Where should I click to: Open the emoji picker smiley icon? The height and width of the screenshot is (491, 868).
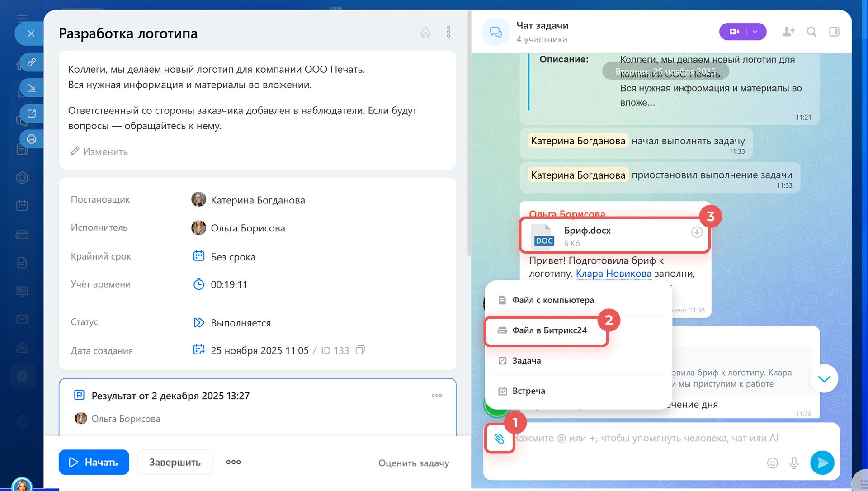[772, 463]
